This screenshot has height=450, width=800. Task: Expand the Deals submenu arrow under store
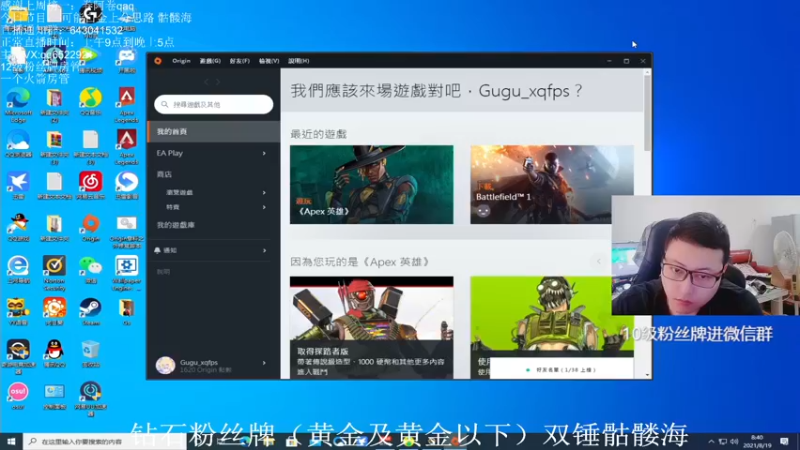[x=264, y=207]
